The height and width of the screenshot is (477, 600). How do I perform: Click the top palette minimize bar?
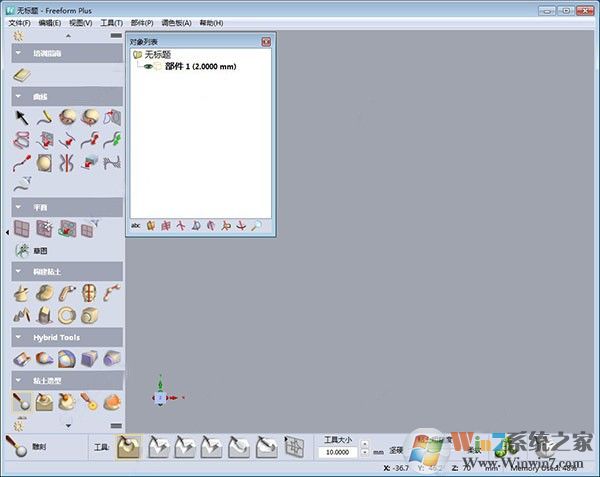click(116, 36)
